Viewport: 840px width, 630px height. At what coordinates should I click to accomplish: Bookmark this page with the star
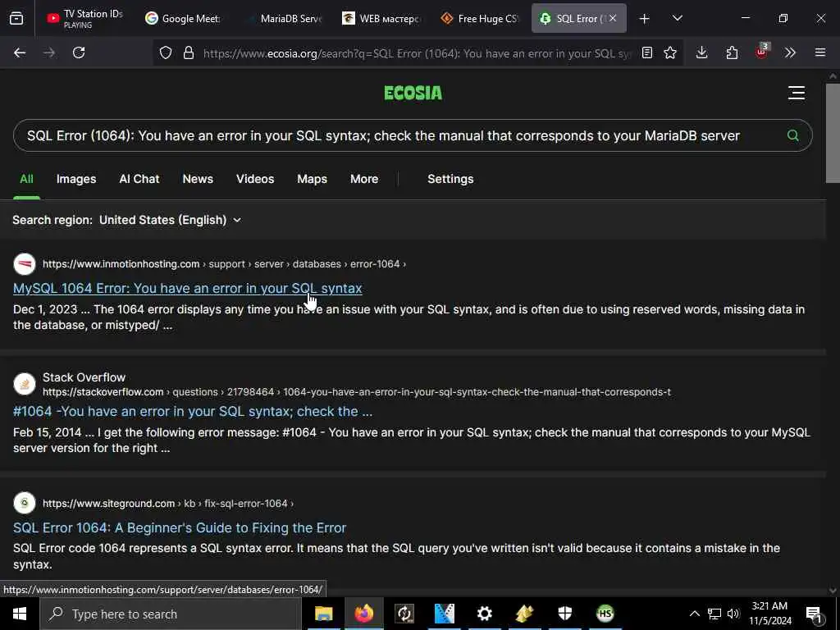[670, 52]
